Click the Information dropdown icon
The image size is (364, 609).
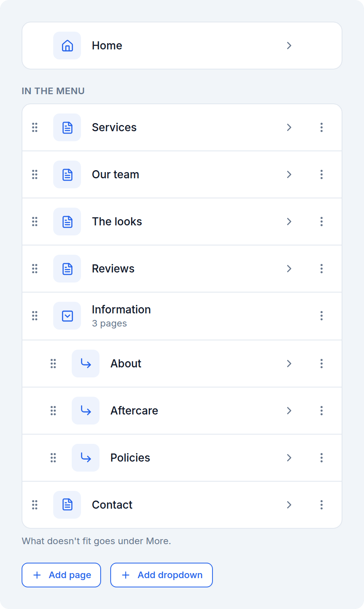(67, 316)
